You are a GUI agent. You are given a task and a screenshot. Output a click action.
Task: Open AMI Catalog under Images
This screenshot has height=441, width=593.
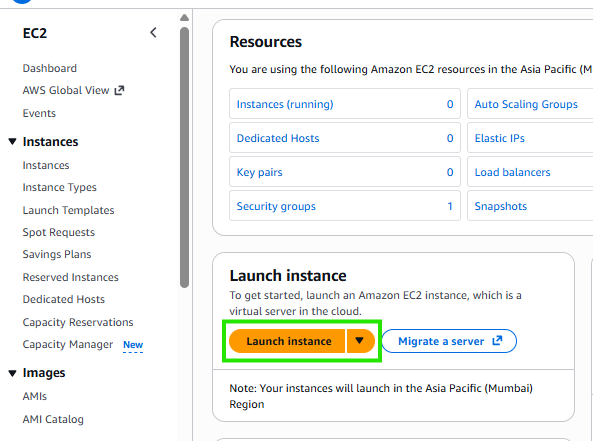click(53, 419)
